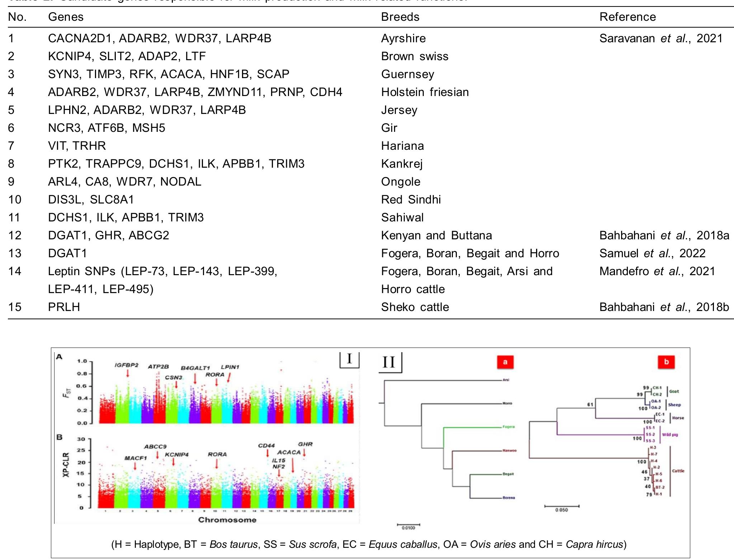Select 'Saravanan et al., 2021' reference
Image resolution: width=734 pixels, height=560 pixels.
[x=661, y=38]
